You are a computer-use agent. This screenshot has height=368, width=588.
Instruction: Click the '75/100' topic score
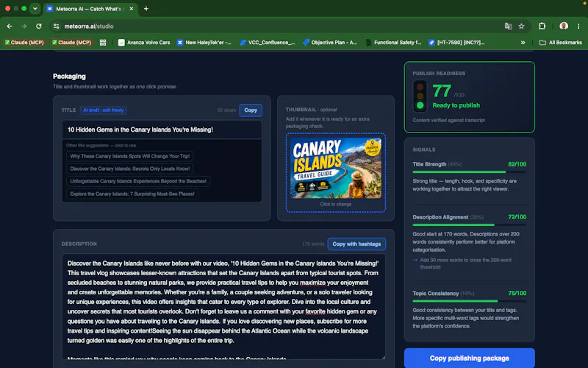pyautogui.click(x=517, y=293)
